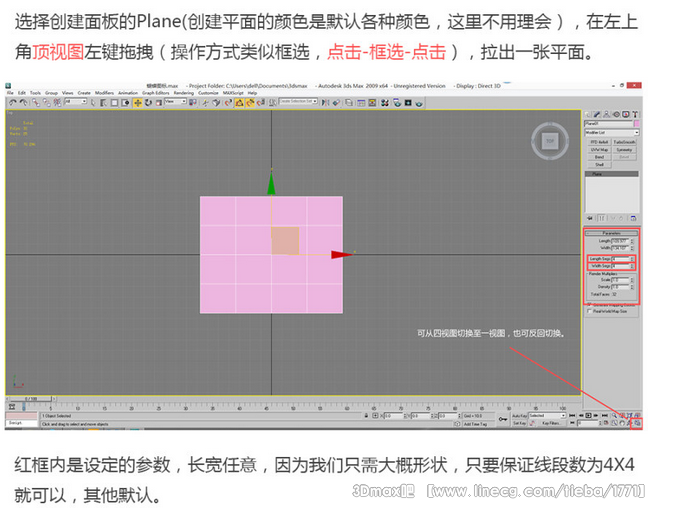
Task: Open reference coordinate system View dropdown
Action: 176,102
